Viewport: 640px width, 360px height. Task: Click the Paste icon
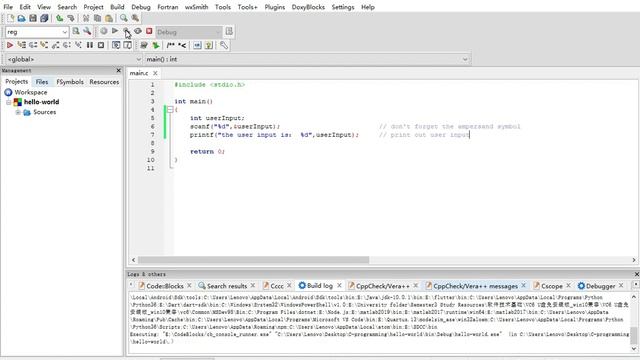tap(109, 18)
